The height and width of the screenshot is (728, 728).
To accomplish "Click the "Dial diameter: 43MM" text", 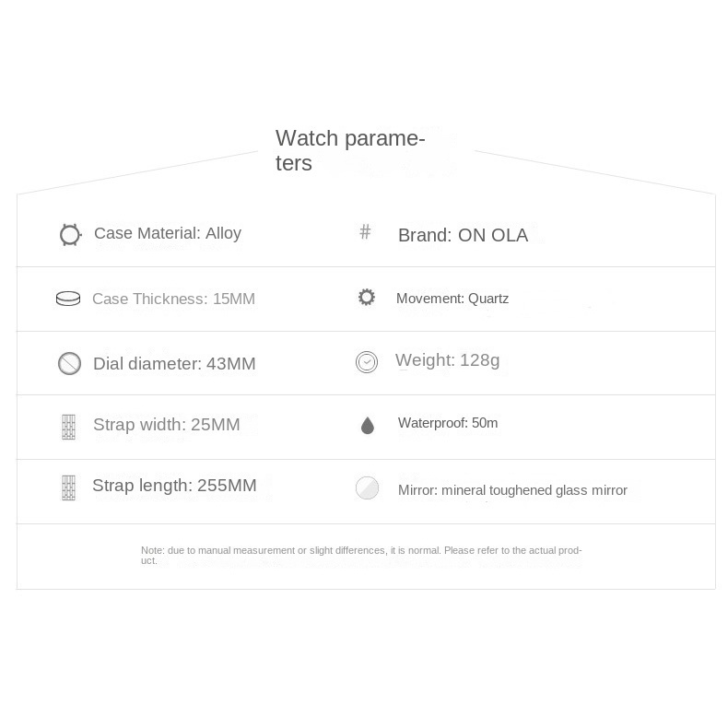I will tap(174, 363).
